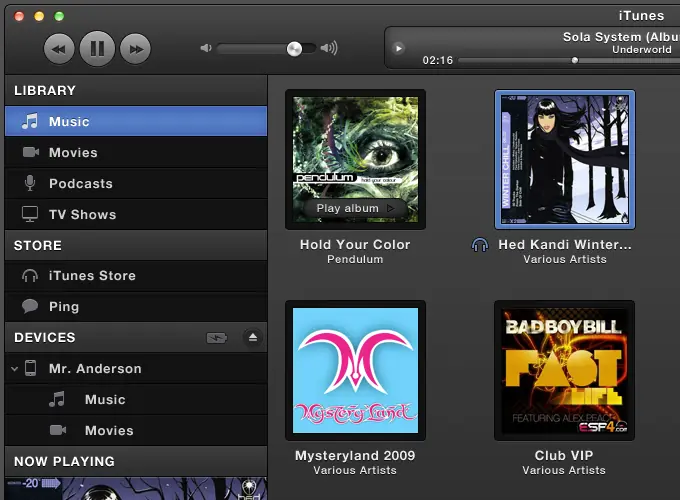
Task: Select Music in the Library section
Action: click(x=136, y=121)
